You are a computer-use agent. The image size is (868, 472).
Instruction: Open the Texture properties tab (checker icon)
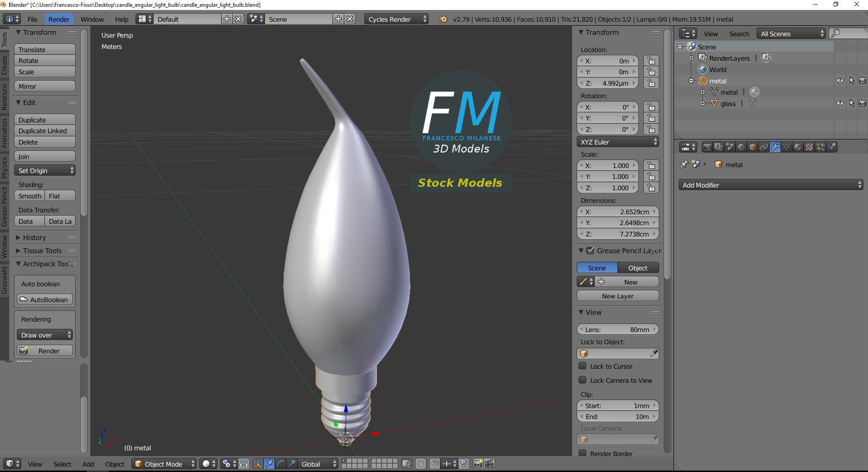pos(809,147)
